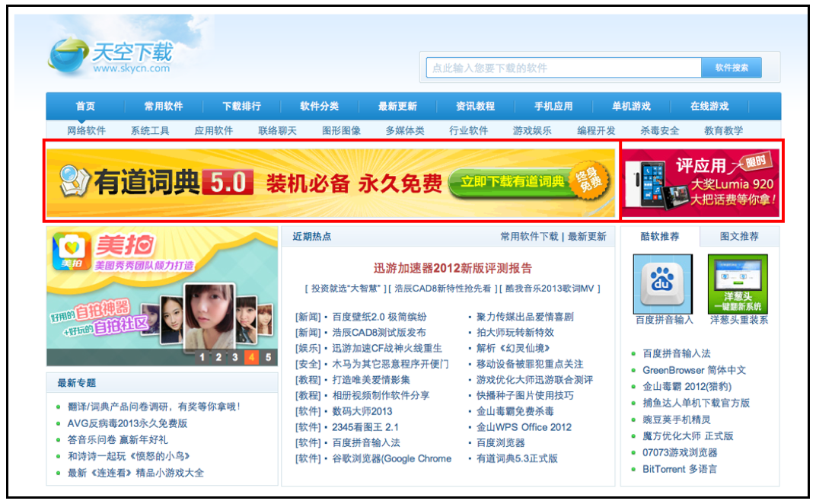816x504 pixels.
Task: Go to 常用软件 in the main navigation
Action: (164, 107)
